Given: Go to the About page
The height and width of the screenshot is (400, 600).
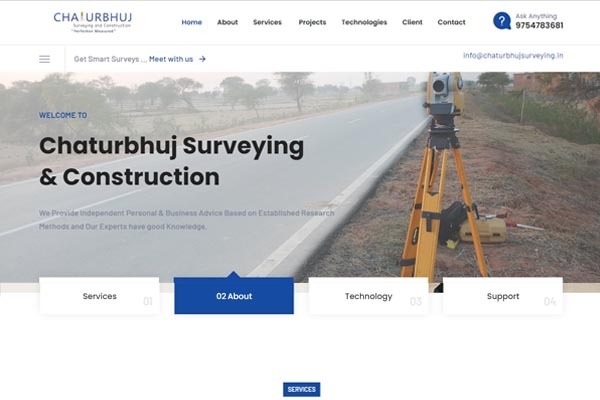Looking at the screenshot, I should pyautogui.click(x=227, y=22).
